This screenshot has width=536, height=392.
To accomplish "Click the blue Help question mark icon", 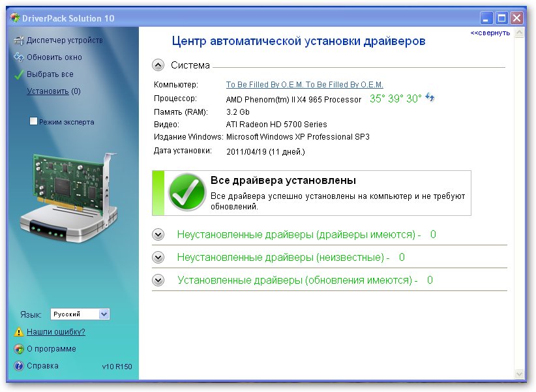I will pos(18,366).
